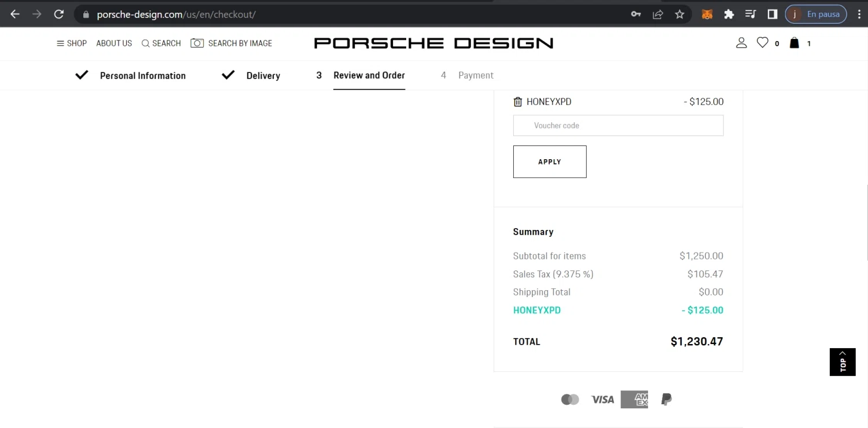This screenshot has height=428, width=868.
Task: Go back with the browser back arrow
Action: 15,14
